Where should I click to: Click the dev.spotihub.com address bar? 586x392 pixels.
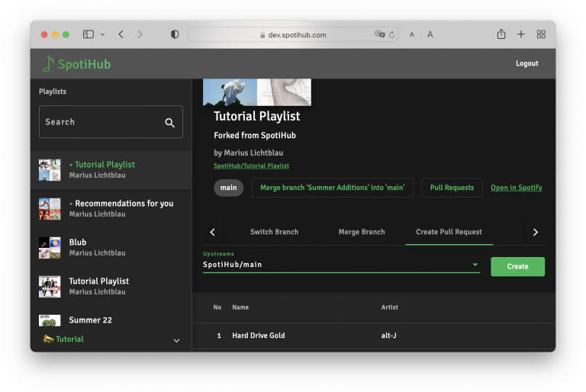pyautogui.click(x=293, y=35)
